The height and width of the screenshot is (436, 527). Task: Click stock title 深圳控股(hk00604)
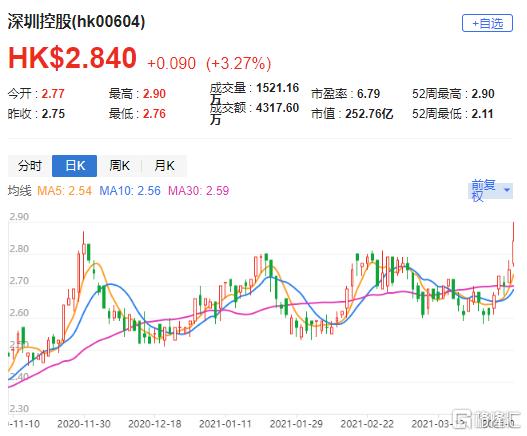(x=77, y=22)
